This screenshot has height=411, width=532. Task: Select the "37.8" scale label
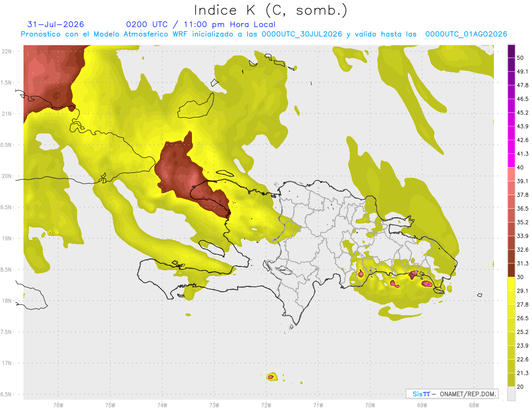[523, 195]
